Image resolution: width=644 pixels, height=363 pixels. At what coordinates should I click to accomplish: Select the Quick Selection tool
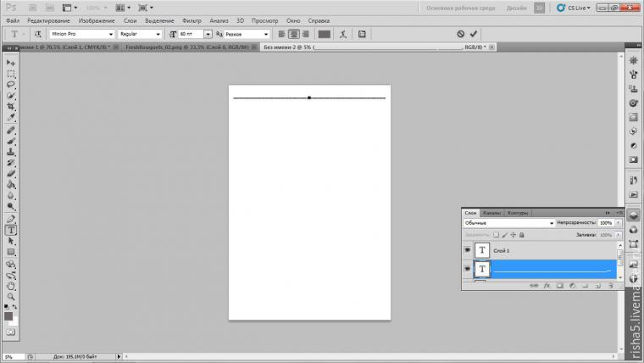[11, 95]
